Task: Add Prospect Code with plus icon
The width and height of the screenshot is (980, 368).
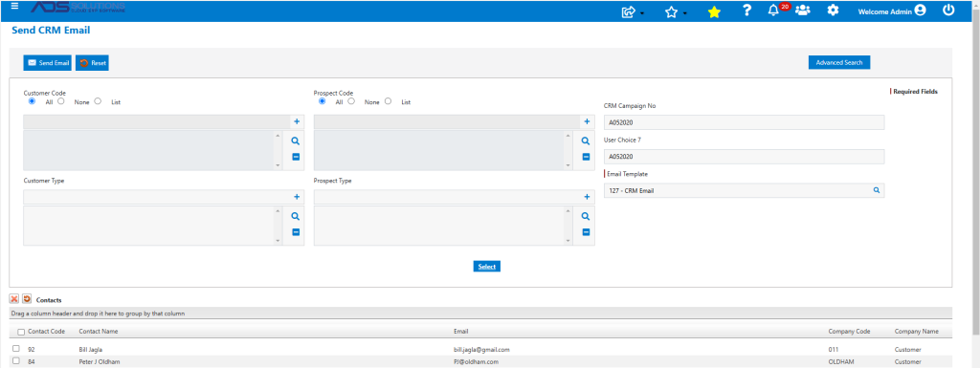Action: 587,121
